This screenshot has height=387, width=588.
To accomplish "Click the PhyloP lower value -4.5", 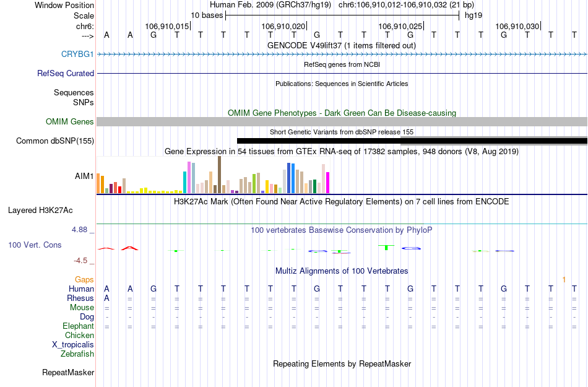I will point(80,261).
